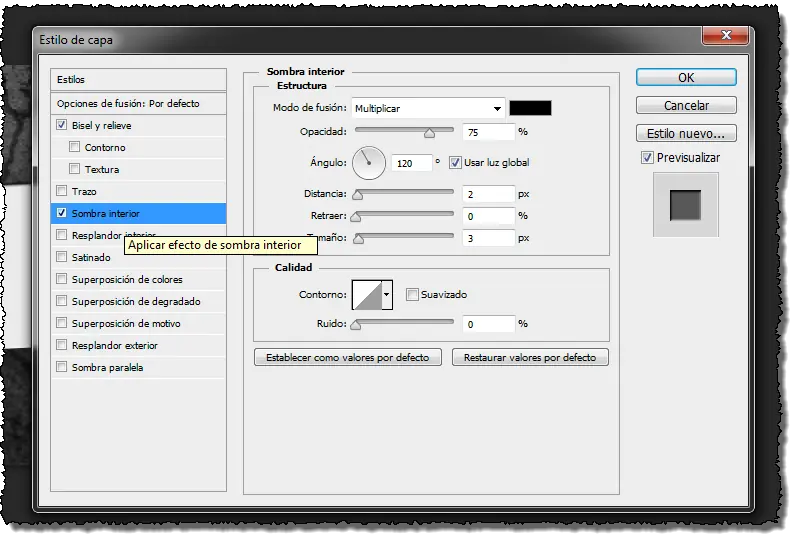Select the Superposición de motivo label
The height and width of the screenshot is (544, 798).
[x=126, y=324]
